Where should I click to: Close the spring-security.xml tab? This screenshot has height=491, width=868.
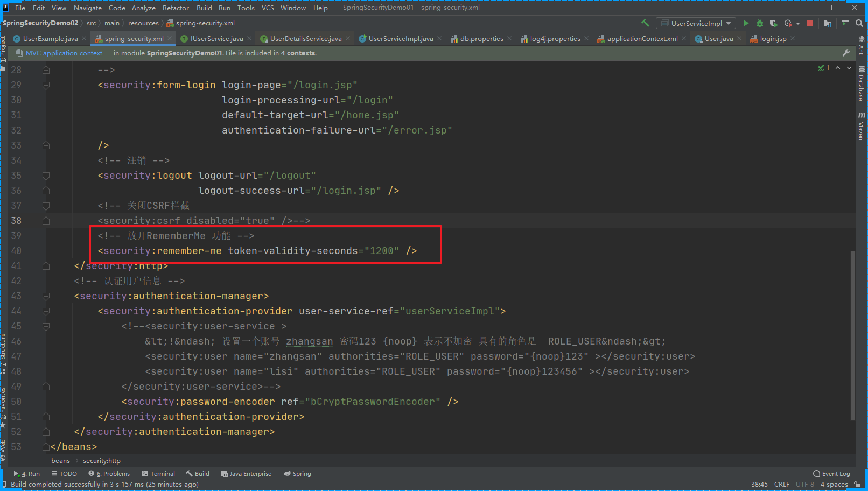click(x=170, y=38)
